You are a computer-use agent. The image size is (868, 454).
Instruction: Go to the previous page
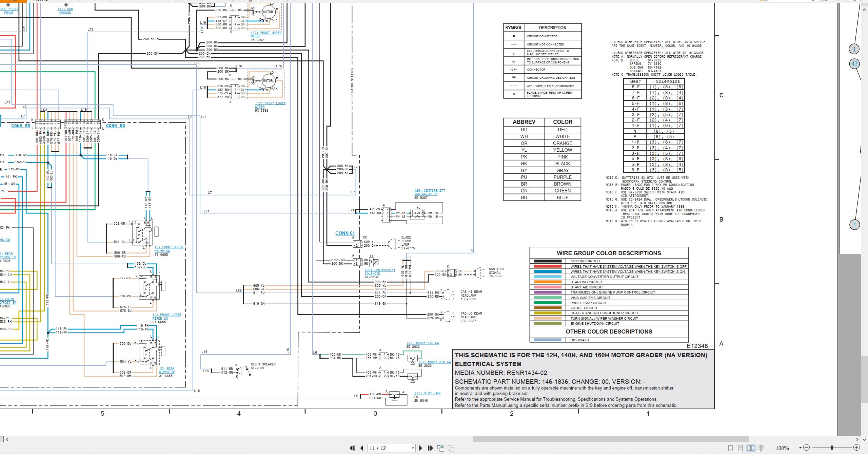362,448
